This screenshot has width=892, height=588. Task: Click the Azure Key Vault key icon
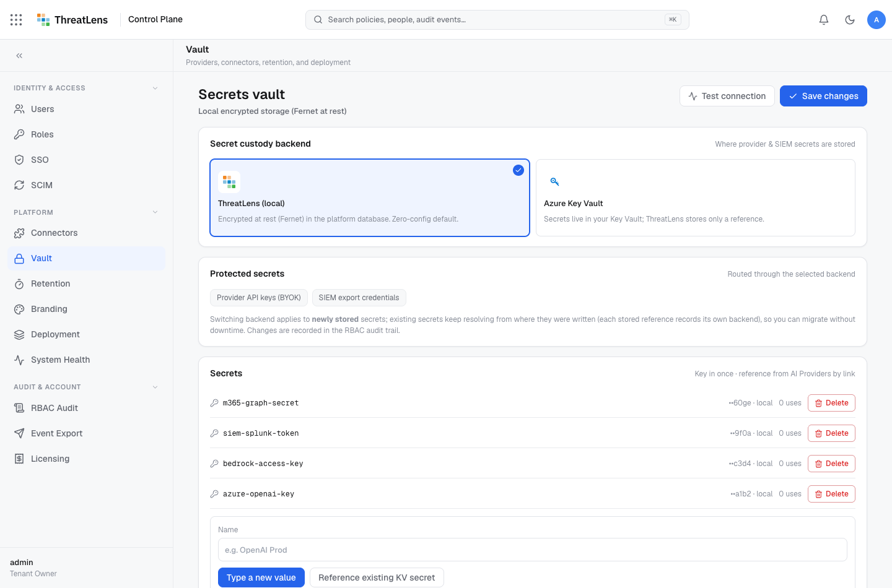coord(555,182)
